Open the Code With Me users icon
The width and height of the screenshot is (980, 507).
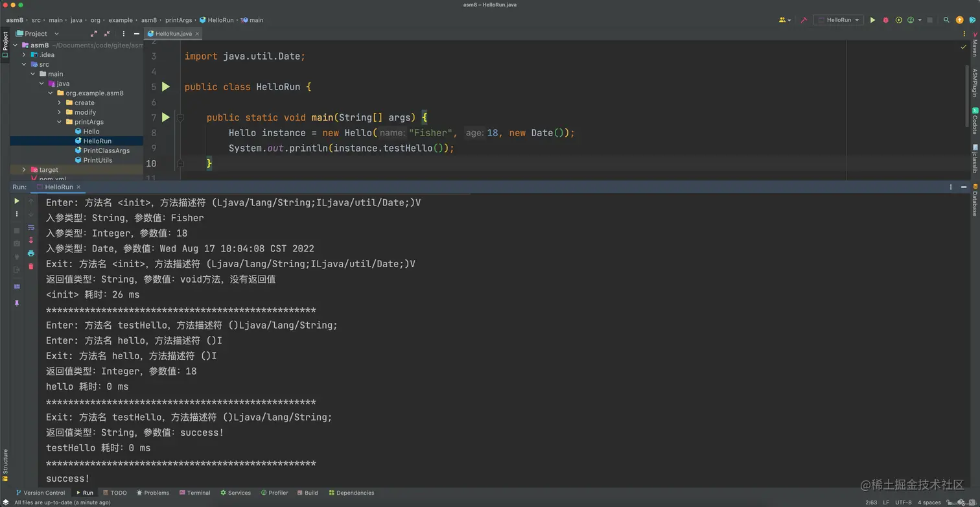pyautogui.click(x=784, y=20)
